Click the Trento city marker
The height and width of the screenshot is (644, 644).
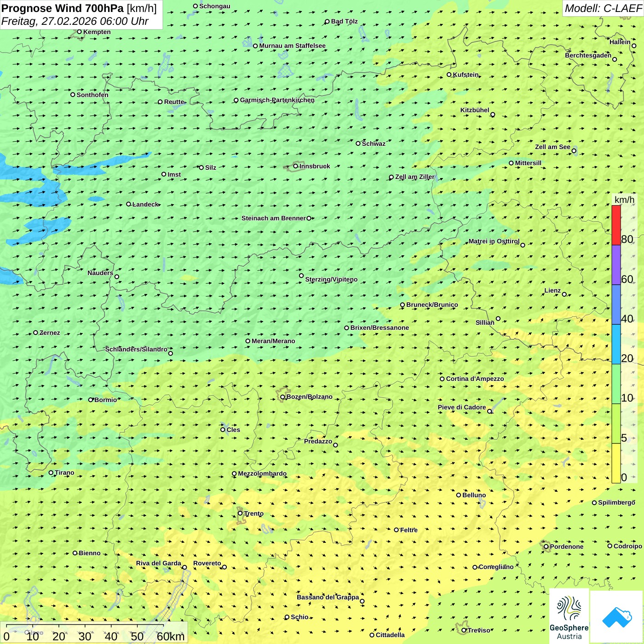pos(240,513)
